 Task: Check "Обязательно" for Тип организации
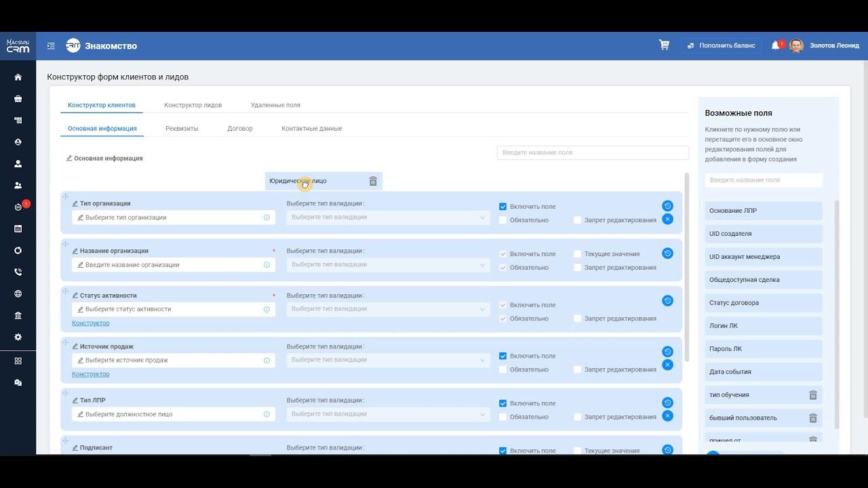tap(502, 220)
